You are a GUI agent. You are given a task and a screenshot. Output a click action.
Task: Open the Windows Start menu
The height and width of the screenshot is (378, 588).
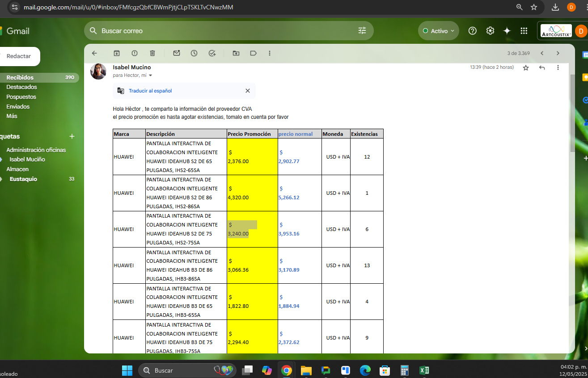[127, 370]
